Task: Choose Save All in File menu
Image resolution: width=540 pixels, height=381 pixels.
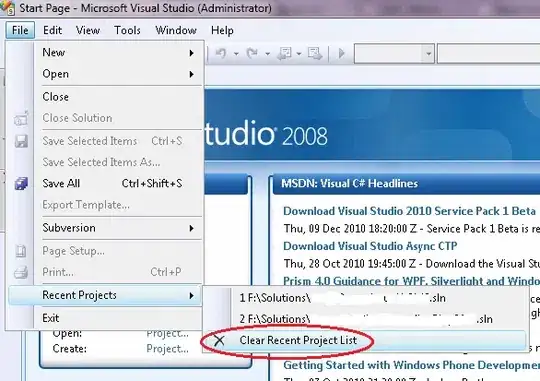Action: (x=118, y=183)
